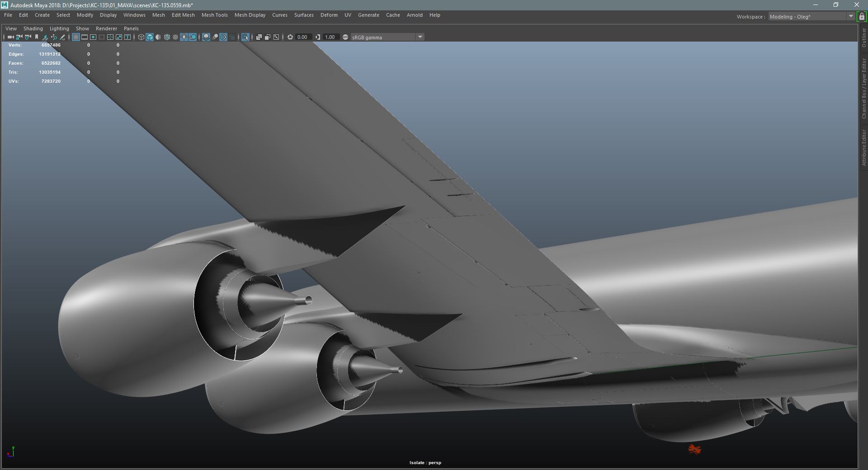Open the panel Shading menu
The width and height of the screenshot is (868, 470).
(33, 28)
